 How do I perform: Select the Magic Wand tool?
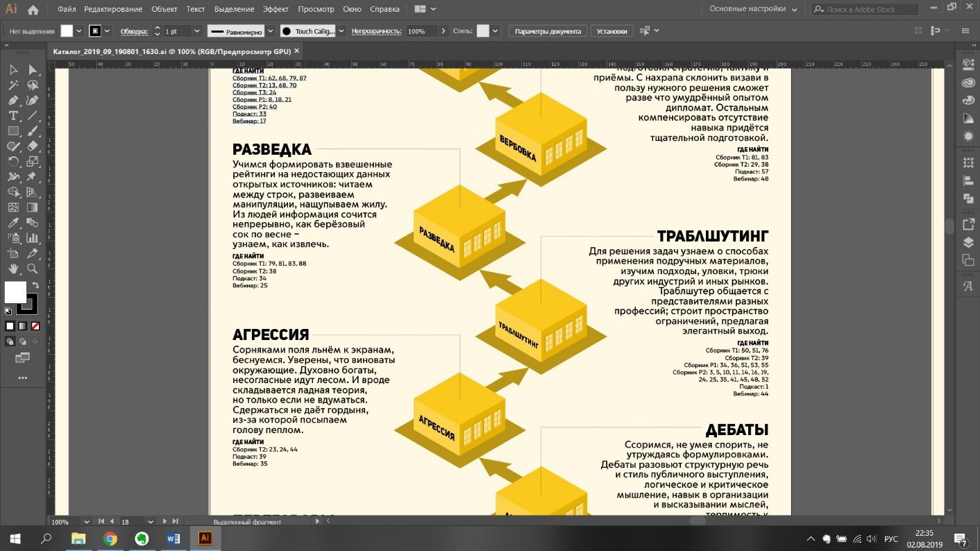13,85
